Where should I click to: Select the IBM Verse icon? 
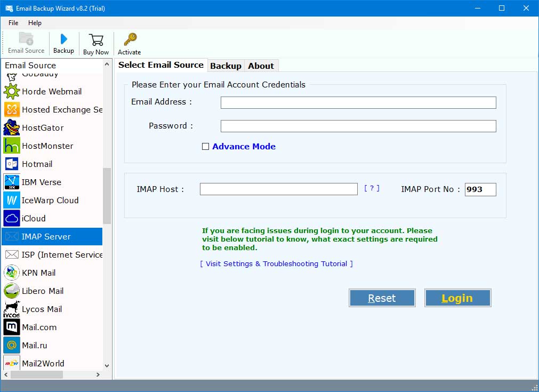pyautogui.click(x=12, y=182)
